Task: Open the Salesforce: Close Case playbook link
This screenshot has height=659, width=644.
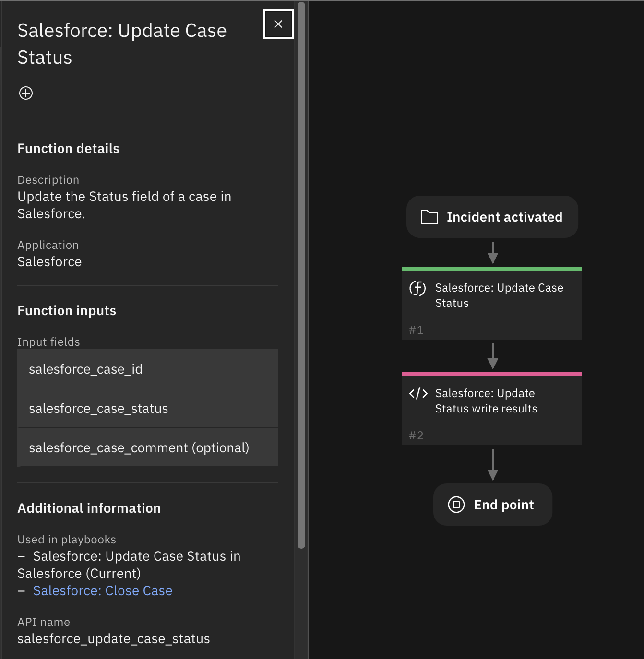Action: pyautogui.click(x=103, y=591)
